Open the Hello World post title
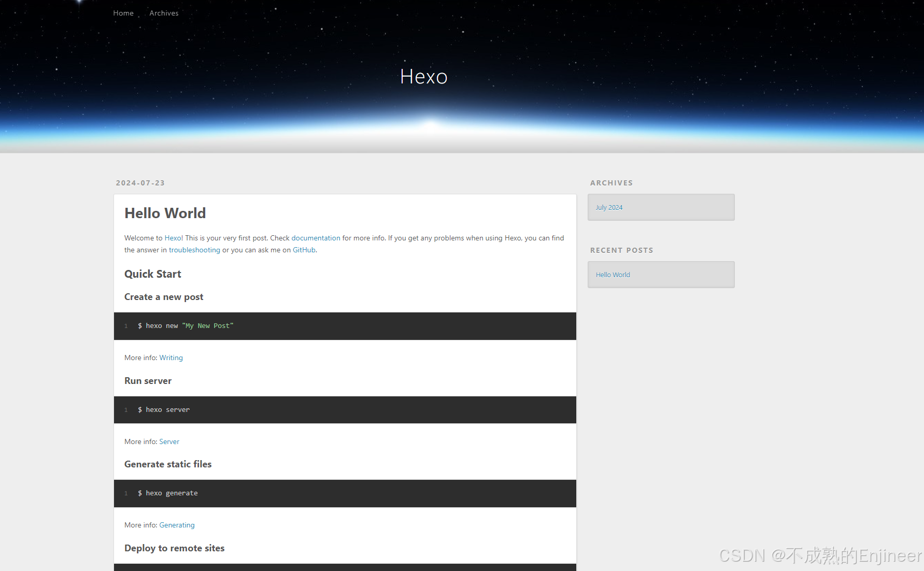The height and width of the screenshot is (571, 924). tap(165, 213)
